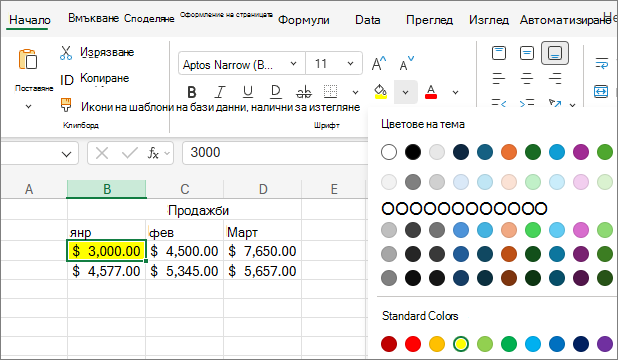The height and width of the screenshot is (360, 618).
Task: Open the text orientation icon
Action: [555, 103]
